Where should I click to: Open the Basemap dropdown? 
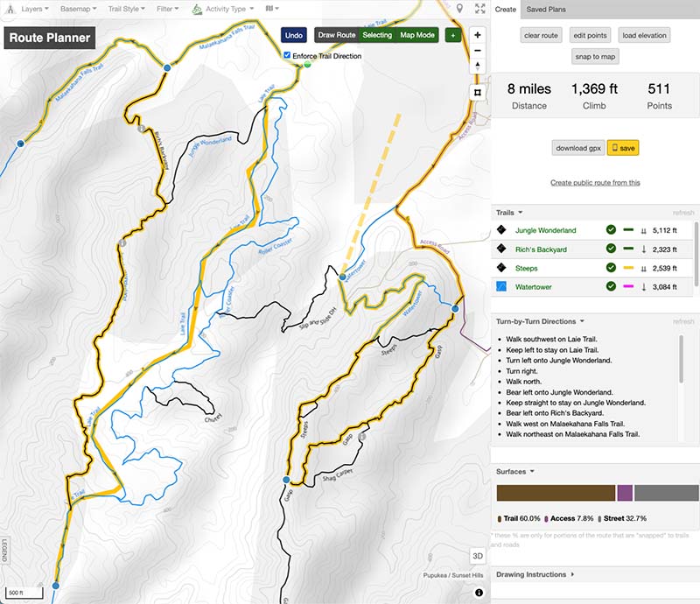click(76, 8)
